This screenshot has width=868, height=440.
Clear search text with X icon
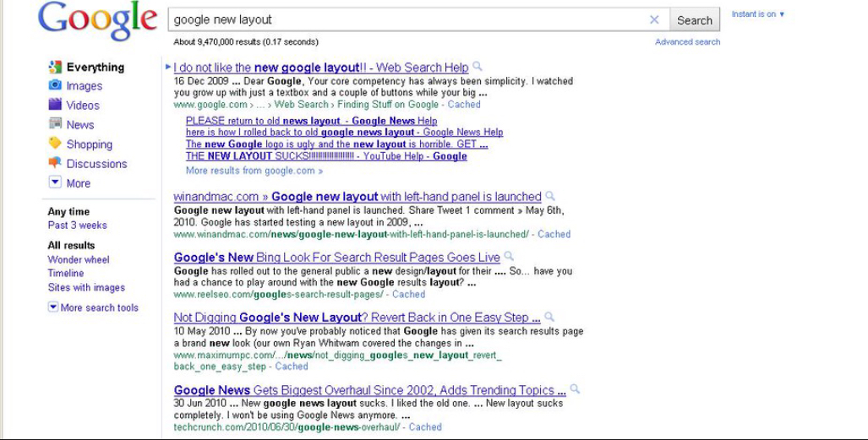coord(654,19)
